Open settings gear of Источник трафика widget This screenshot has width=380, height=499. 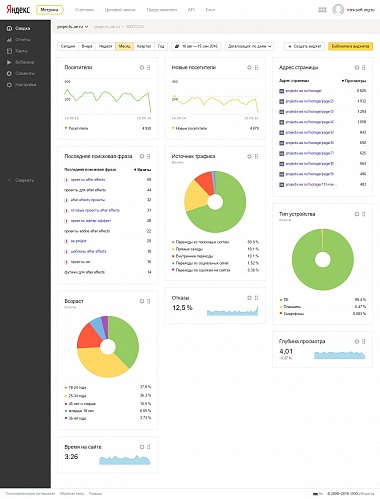(249, 156)
